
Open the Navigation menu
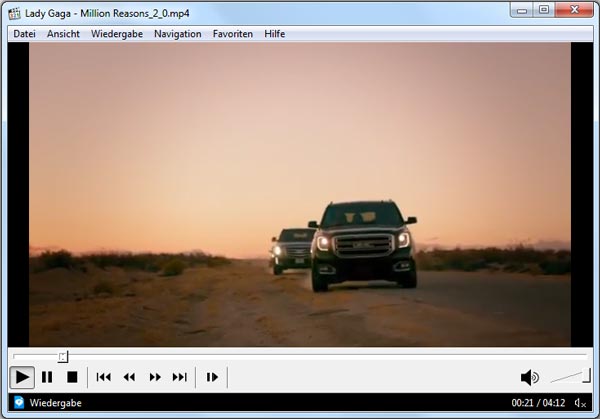pyautogui.click(x=177, y=34)
